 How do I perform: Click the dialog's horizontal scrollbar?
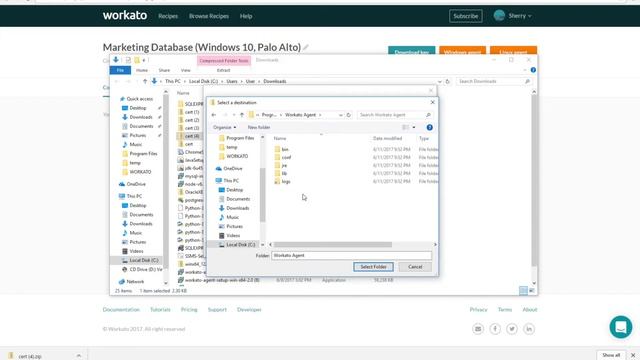[x=333, y=244]
